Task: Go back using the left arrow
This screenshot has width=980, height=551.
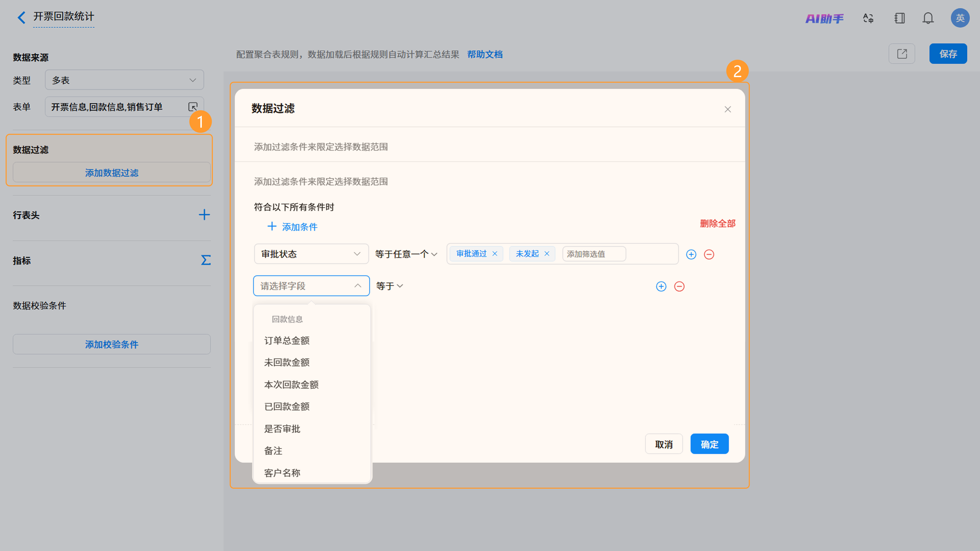Action: click(22, 18)
